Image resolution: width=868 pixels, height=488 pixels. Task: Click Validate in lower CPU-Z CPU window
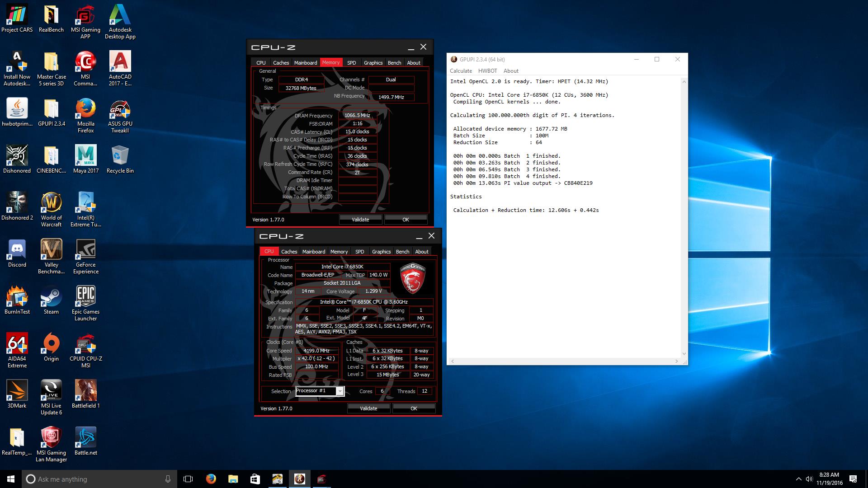368,408
